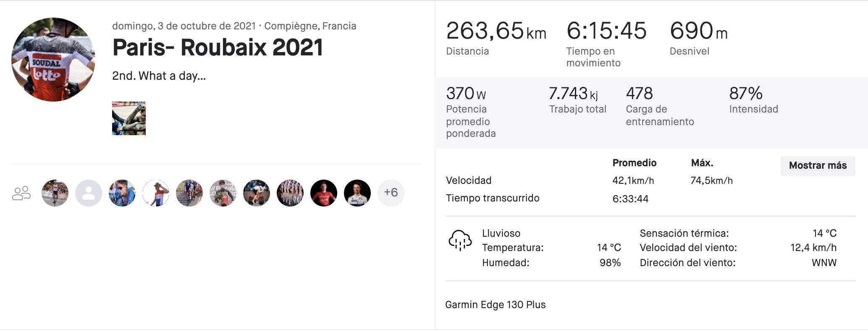Click the group athletes icon

[21, 193]
